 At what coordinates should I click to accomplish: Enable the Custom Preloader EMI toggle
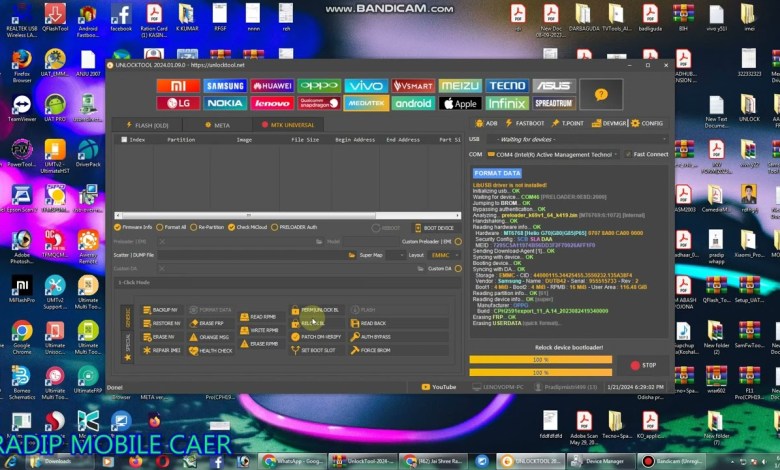click(458, 242)
